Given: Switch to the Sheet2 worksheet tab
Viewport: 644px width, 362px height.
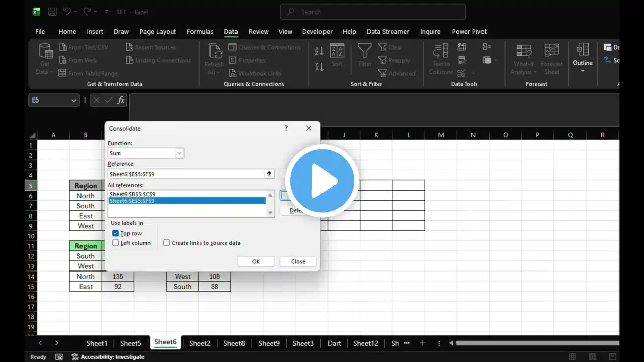Looking at the screenshot, I should (x=200, y=343).
